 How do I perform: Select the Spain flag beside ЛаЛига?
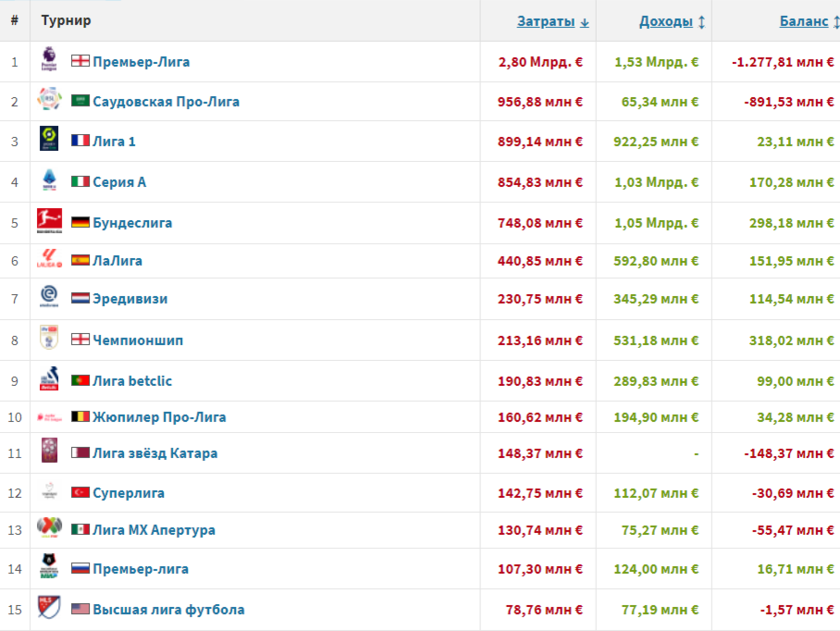[x=80, y=260]
